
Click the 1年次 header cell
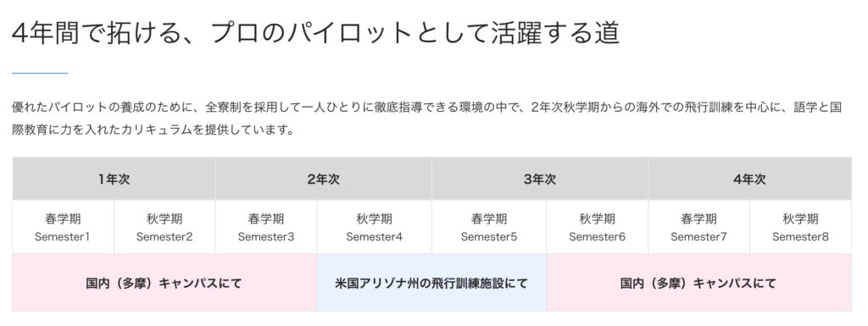(x=114, y=179)
